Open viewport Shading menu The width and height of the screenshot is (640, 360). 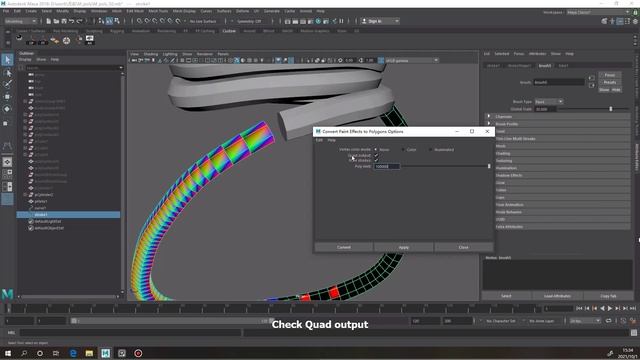pyautogui.click(x=151, y=54)
